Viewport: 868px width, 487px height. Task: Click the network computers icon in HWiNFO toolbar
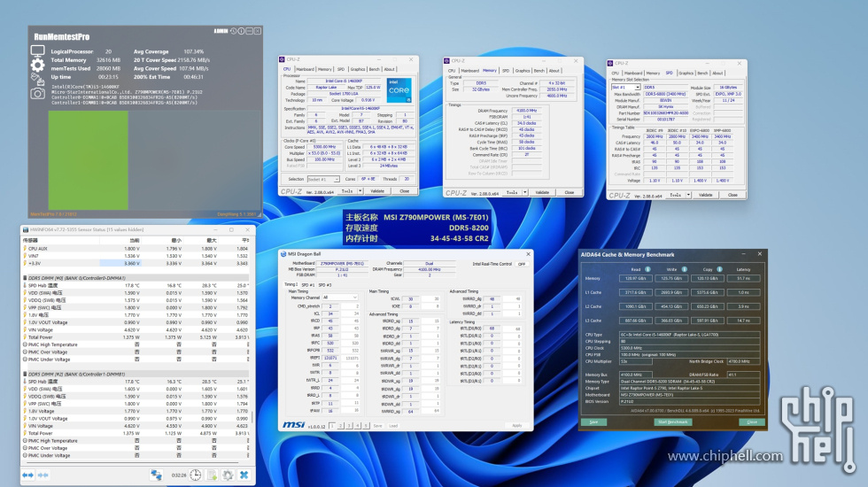[156, 475]
